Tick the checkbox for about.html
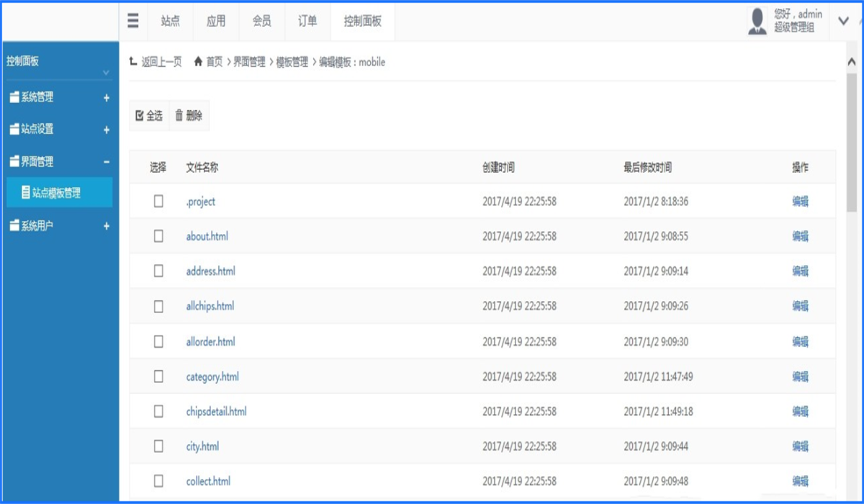864x504 pixels. (x=158, y=235)
